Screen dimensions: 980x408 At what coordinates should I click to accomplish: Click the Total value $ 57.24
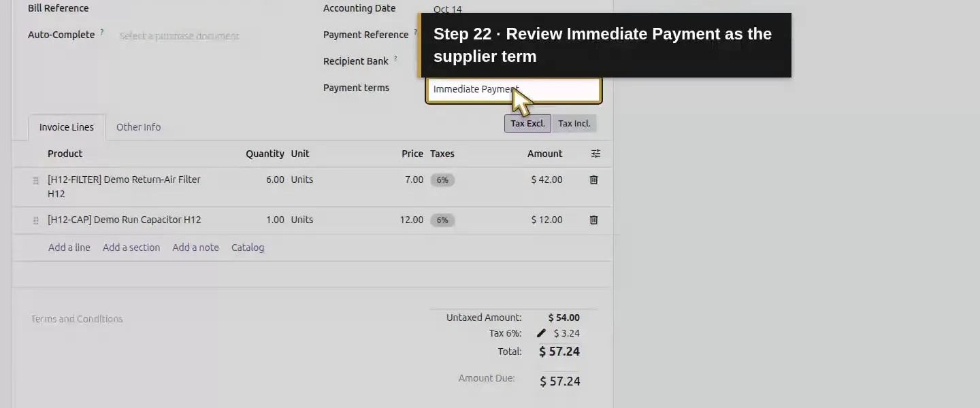[559, 352]
